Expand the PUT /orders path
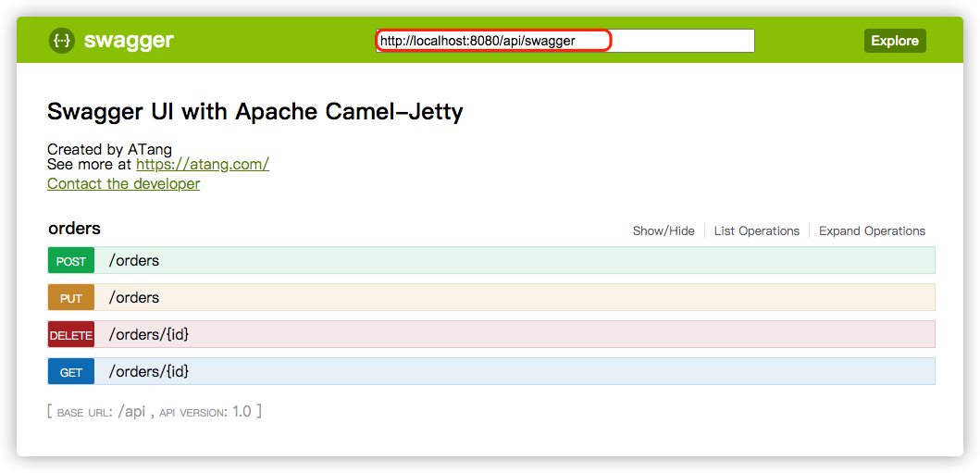Screen dimensions: 980x473 [134, 297]
